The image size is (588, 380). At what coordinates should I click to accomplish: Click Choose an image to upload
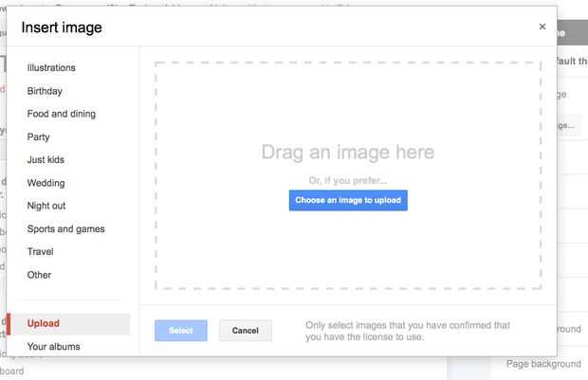[x=348, y=201]
